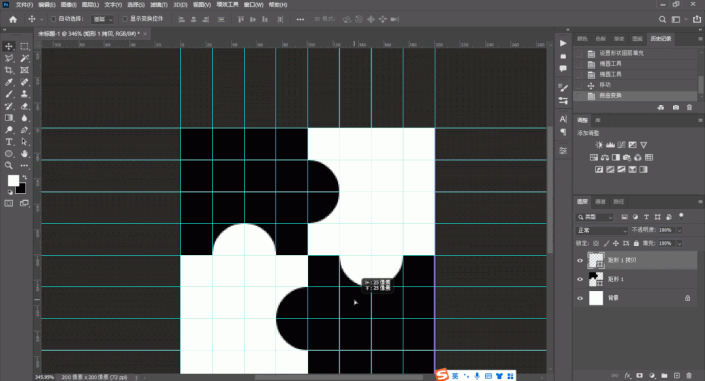Hide the 矩形 1 layer

coord(580,279)
